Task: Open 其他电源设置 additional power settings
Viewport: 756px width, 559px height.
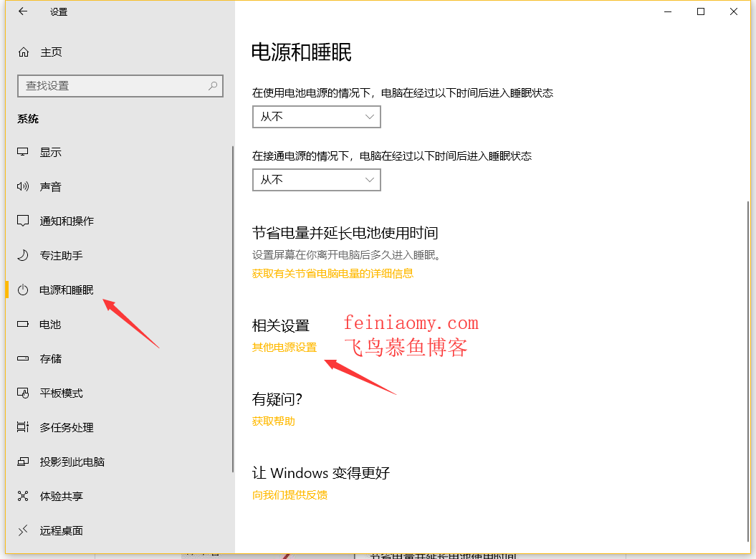Action: (284, 347)
